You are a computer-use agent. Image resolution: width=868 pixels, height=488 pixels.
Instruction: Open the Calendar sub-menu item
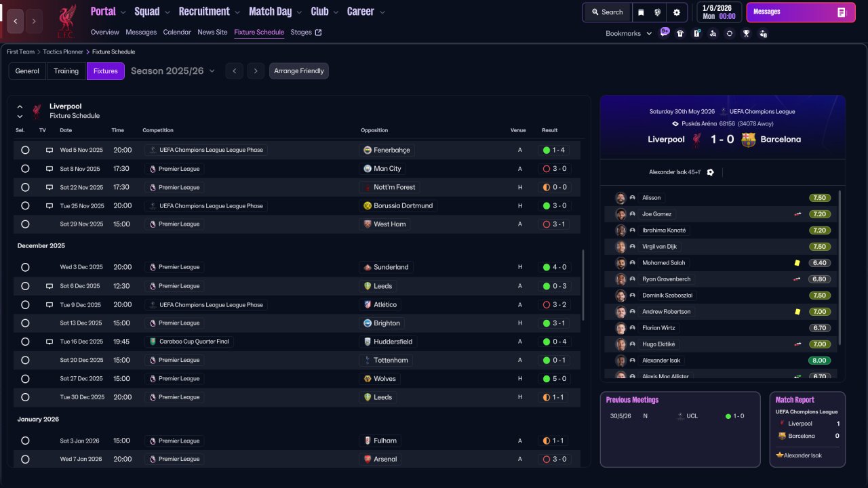(177, 32)
